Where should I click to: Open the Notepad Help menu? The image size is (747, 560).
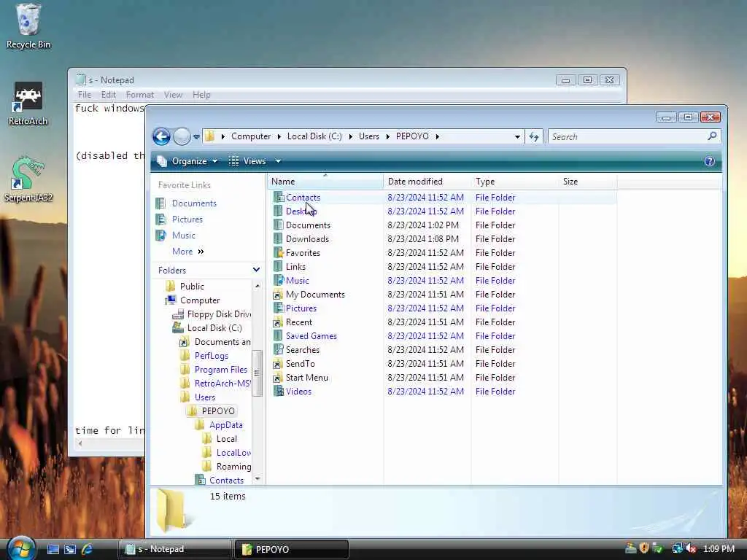coord(201,95)
